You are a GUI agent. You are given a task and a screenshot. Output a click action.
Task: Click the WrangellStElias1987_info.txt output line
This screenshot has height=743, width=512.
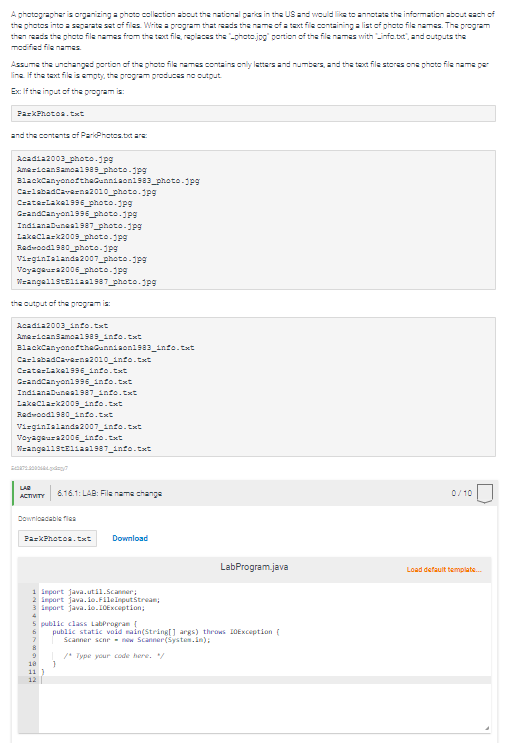coord(84,449)
